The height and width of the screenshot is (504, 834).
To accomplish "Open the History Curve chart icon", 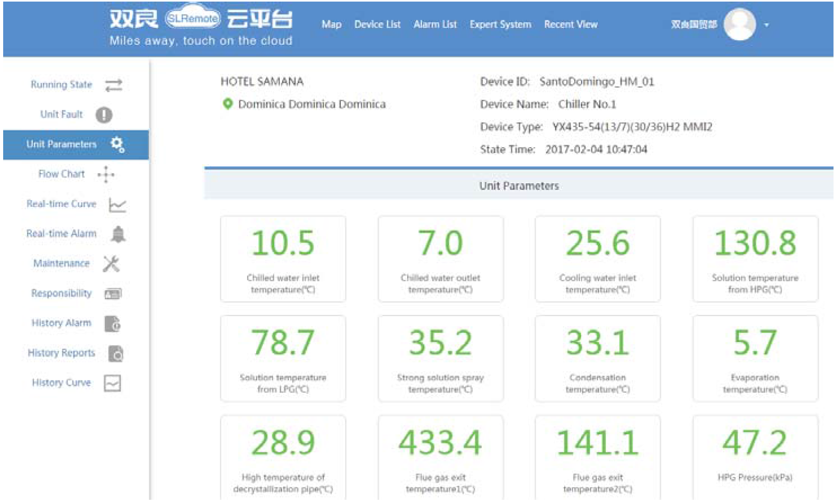I will (113, 383).
